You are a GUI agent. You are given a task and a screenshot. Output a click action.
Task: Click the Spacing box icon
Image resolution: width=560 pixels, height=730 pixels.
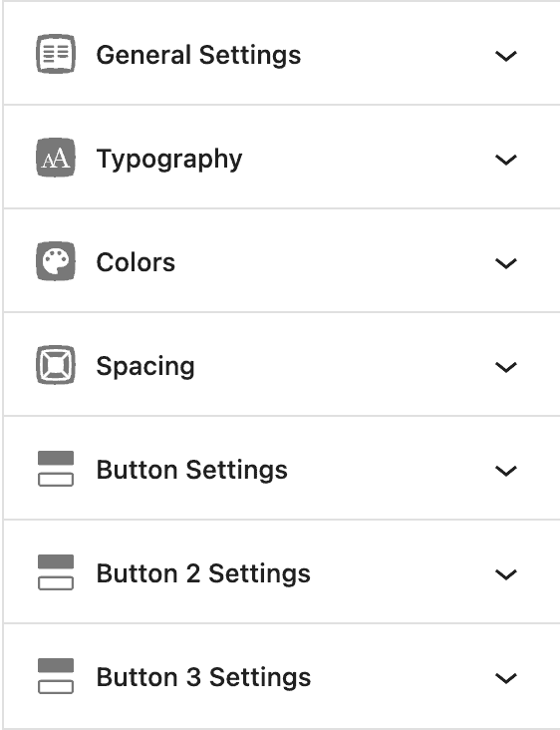[x=56, y=365]
